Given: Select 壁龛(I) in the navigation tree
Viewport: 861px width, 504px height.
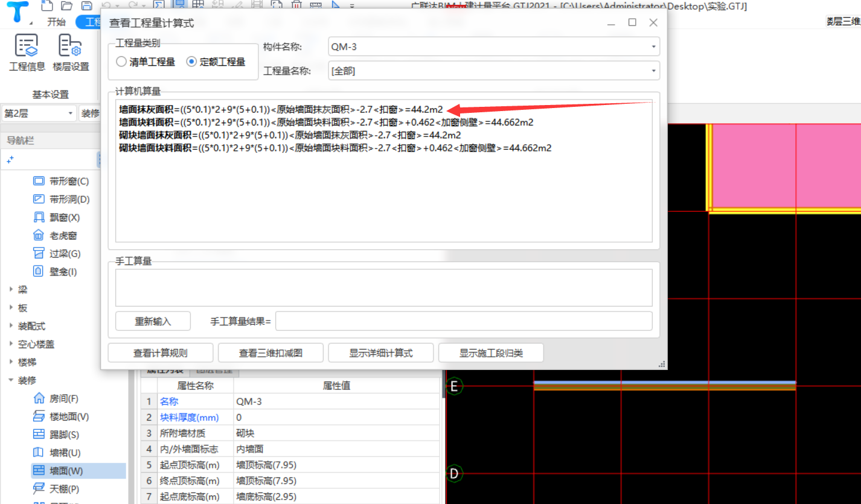Looking at the screenshot, I should (54, 272).
